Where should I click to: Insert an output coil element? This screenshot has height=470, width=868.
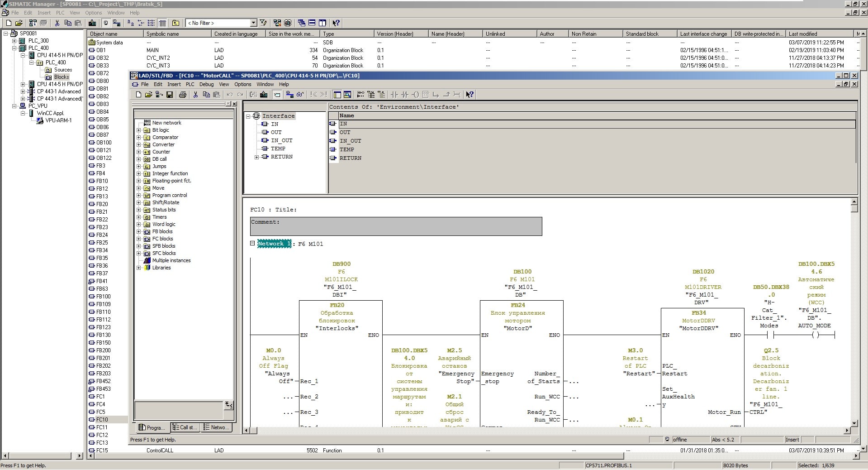(415, 95)
